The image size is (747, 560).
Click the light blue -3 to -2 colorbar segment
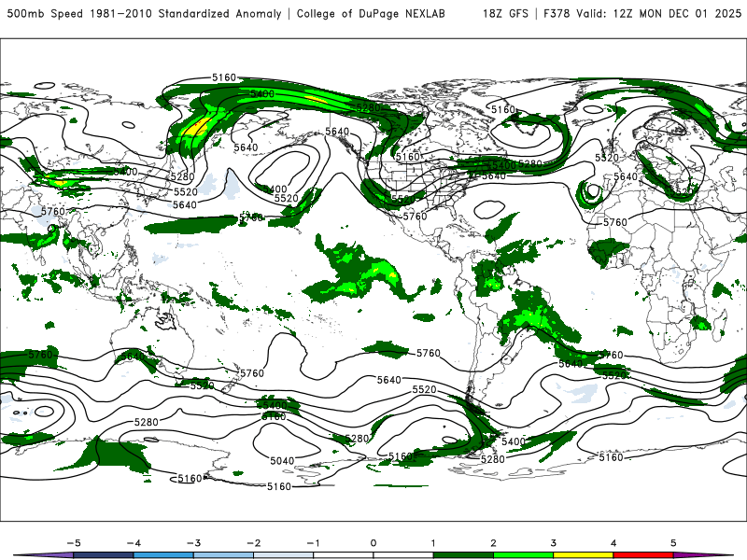pos(223,555)
